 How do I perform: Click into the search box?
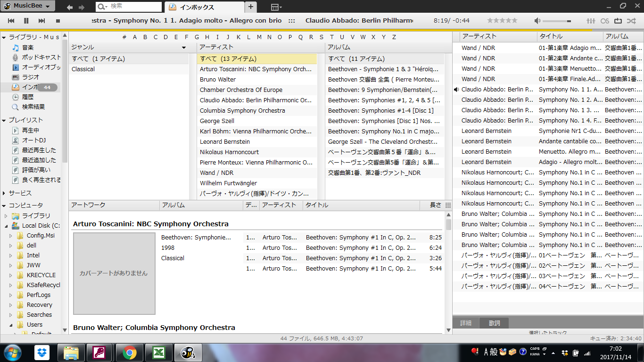click(134, 7)
